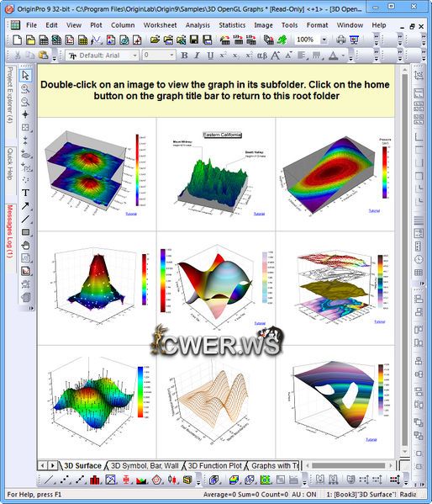The width and height of the screenshot is (432, 504).
Task: Click the horizontal scrollbar thumb
Action: (348, 465)
